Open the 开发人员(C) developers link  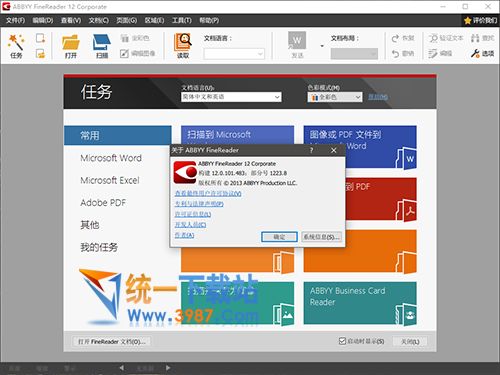190,225
